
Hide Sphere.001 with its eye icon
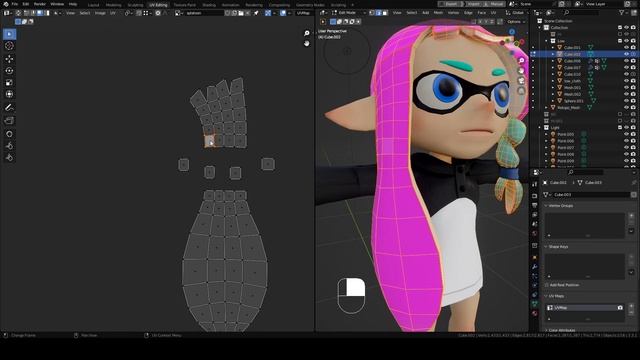(x=627, y=101)
